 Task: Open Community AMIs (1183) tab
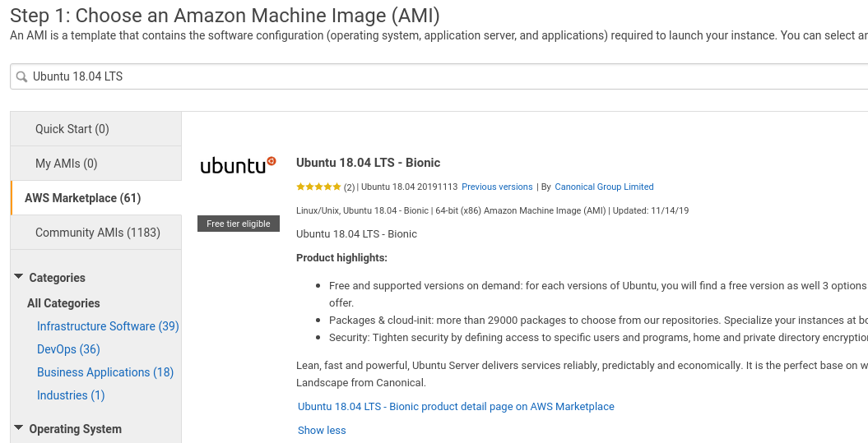point(95,233)
